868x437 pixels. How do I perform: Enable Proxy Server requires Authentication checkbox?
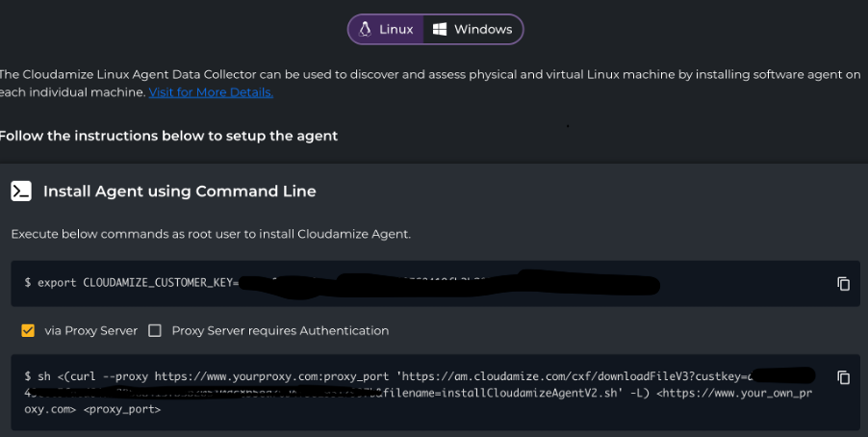(x=155, y=330)
